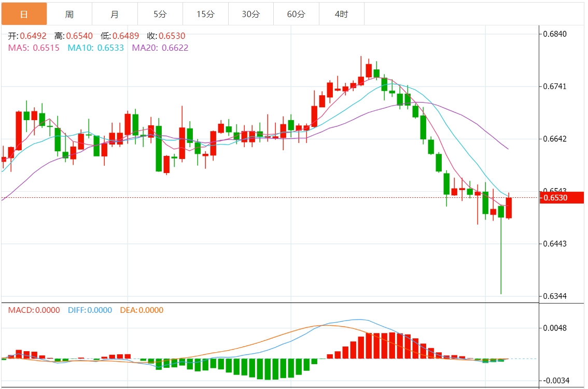Screen dimensions: 588x389
Task: Click the 0.6443 price axis label
Action: tap(555, 244)
